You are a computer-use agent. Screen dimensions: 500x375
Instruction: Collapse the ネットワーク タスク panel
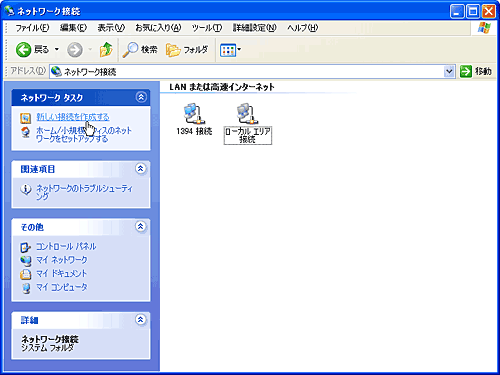(141, 97)
